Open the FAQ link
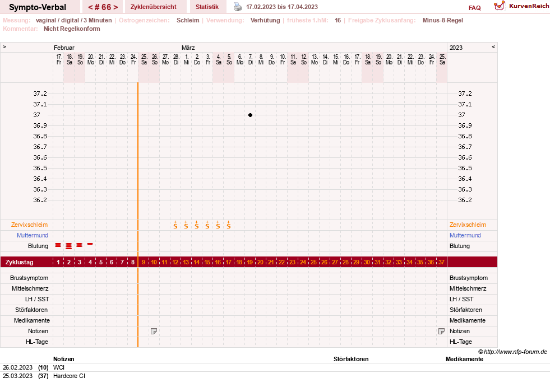Image resolution: width=550 pixels, height=392 pixels. pos(474,8)
